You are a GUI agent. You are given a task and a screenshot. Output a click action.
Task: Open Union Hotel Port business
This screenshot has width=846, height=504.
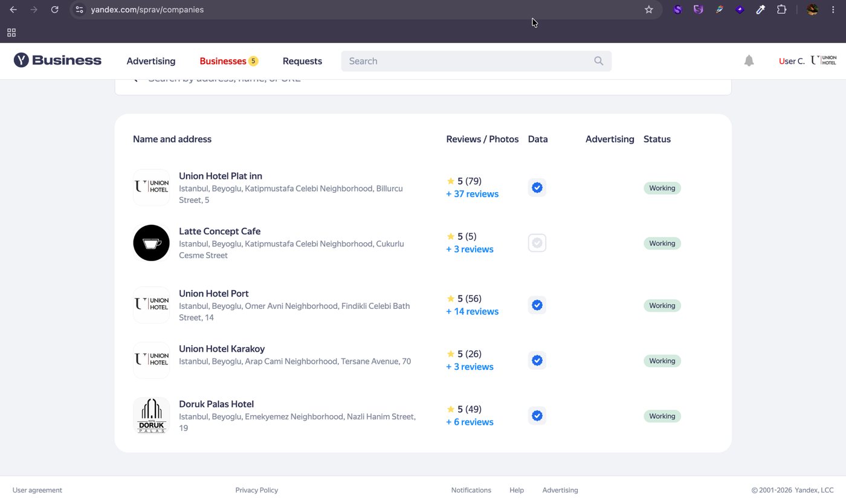pos(214,294)
